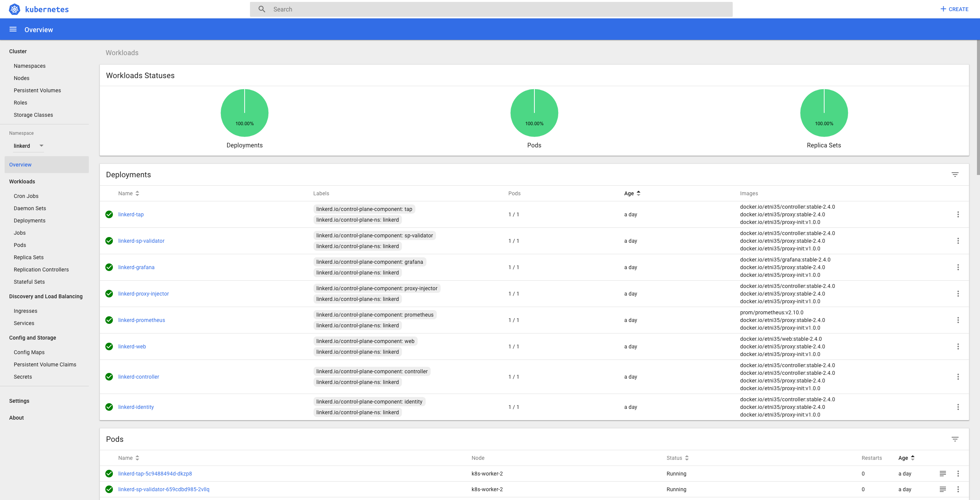Viewport: 980px width, 500px height.
Task: View logs of pod linkerd-sp-validator-659cdbd985-2vllq
Action: tap(942, 489)
